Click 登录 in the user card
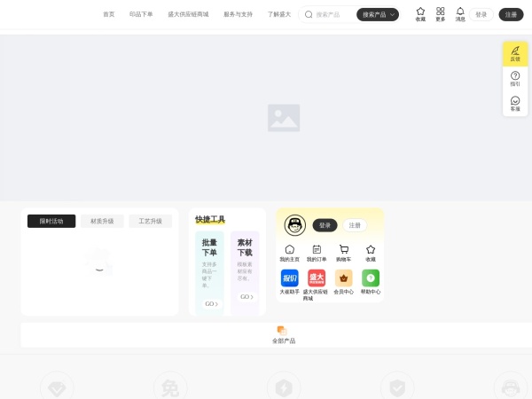Viewport: 532px width, 399px height. (x=325, y=225)
